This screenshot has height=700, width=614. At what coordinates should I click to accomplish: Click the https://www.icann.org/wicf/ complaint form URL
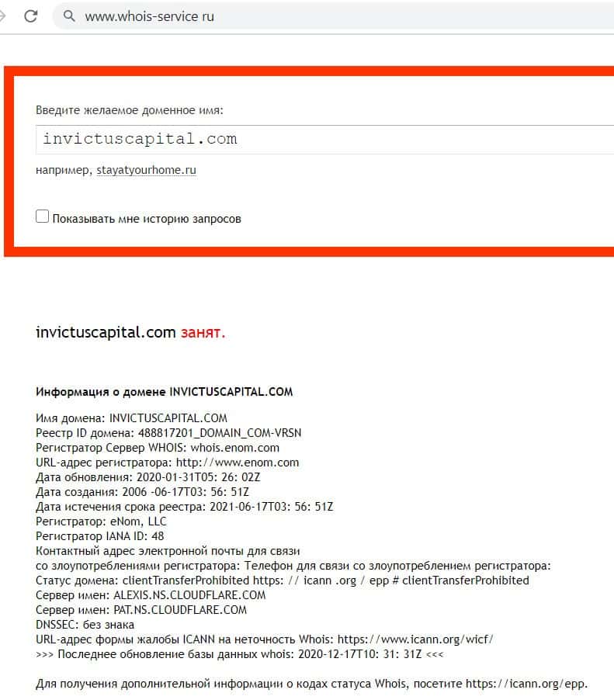click(415, 639)
